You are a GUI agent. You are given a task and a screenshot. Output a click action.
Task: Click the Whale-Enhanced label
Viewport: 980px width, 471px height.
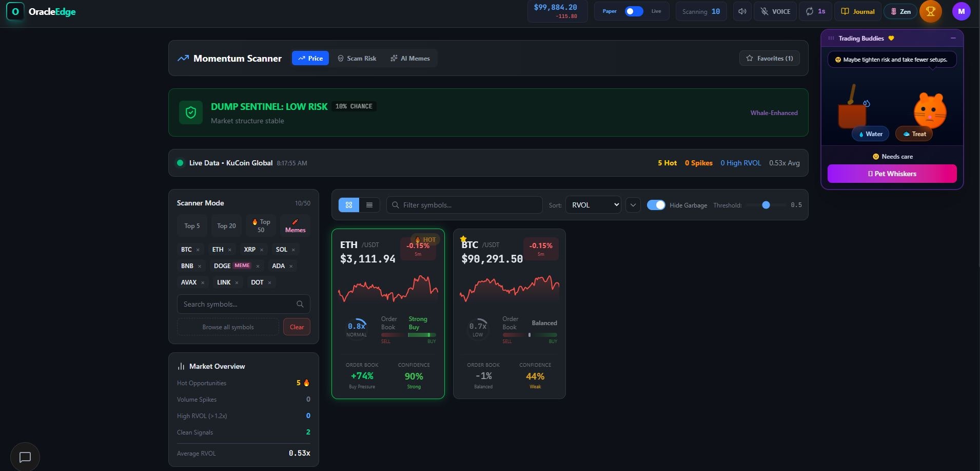tap(774, 113)
